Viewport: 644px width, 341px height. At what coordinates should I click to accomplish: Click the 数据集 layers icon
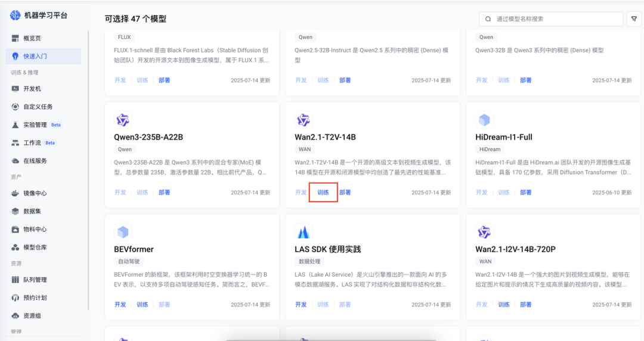tap(15, 211)
